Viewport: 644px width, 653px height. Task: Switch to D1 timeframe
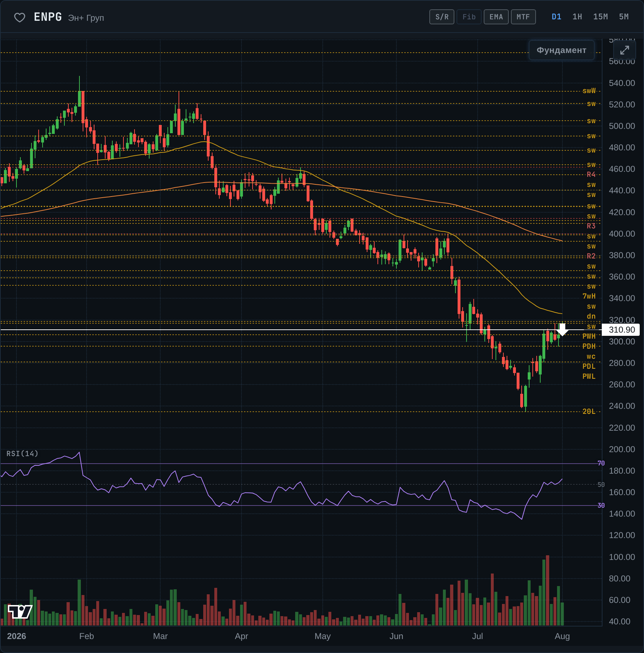(x=557, y=17)
